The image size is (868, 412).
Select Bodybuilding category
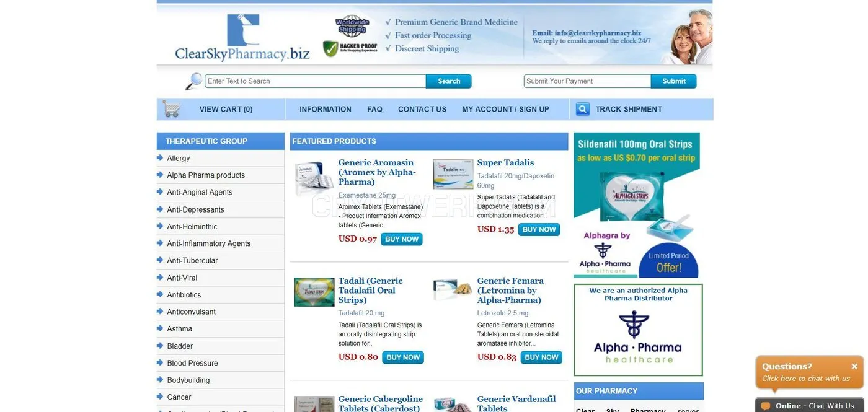pyautogui.click(x=188, y=380)
